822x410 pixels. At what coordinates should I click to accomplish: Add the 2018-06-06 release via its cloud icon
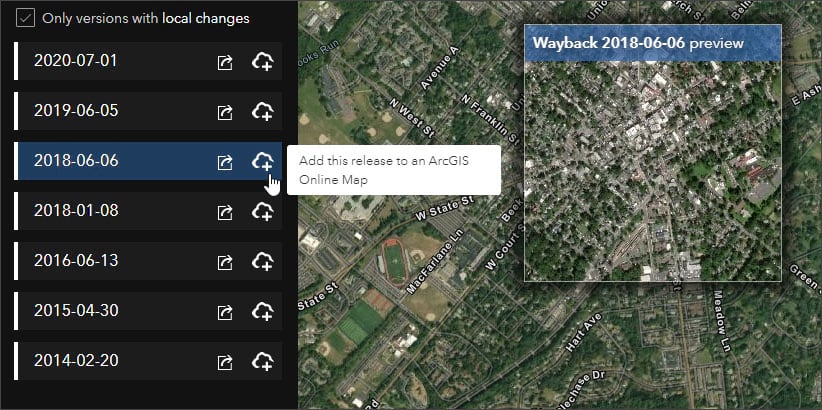point(263,161)
